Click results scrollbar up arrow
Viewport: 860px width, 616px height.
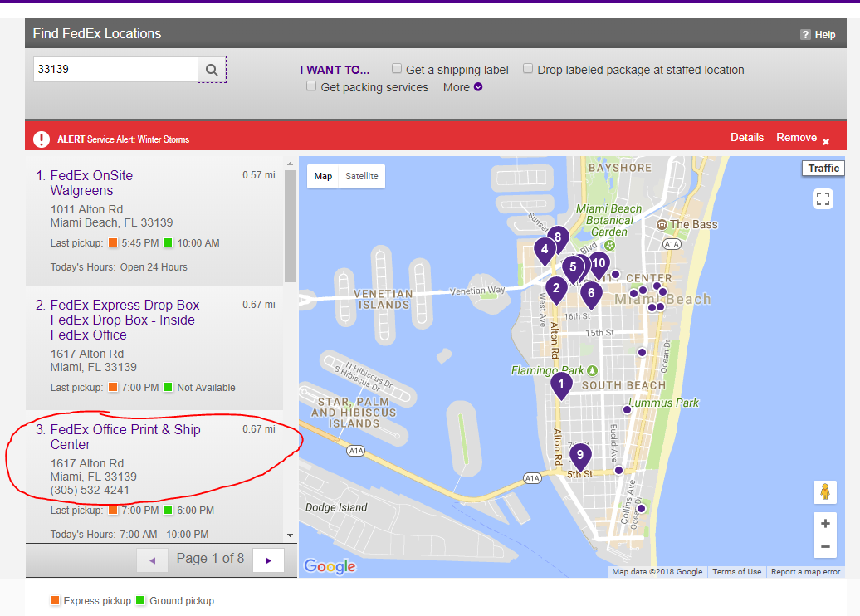coord(290,164)
